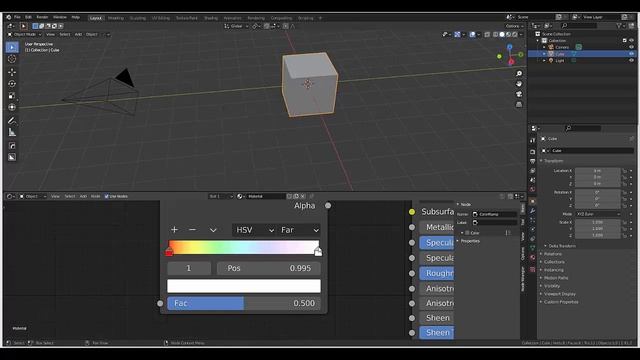The width and height of the screenshot is (640, 360).
Task: Hide Light with its eye icon
Action: [631, 60]
